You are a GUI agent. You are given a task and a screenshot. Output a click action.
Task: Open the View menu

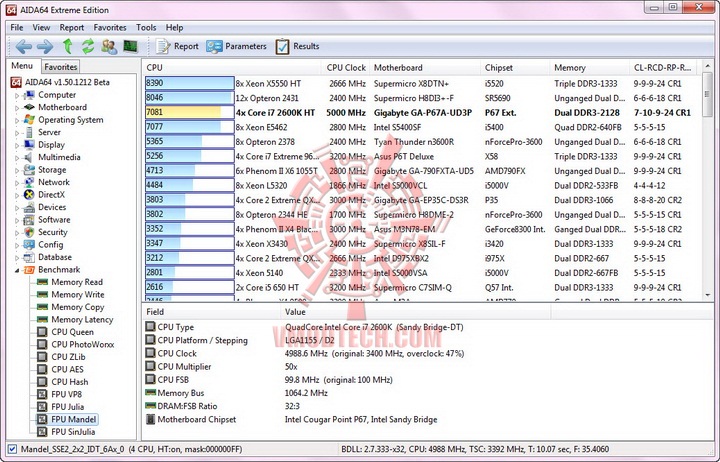[41, 28]
